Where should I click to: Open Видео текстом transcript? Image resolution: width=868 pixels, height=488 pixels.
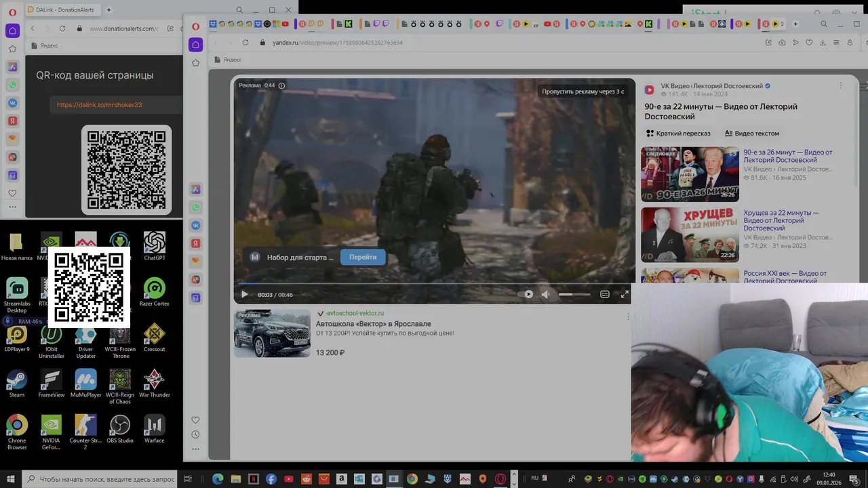pyautogui.click(x=752, y=134)
